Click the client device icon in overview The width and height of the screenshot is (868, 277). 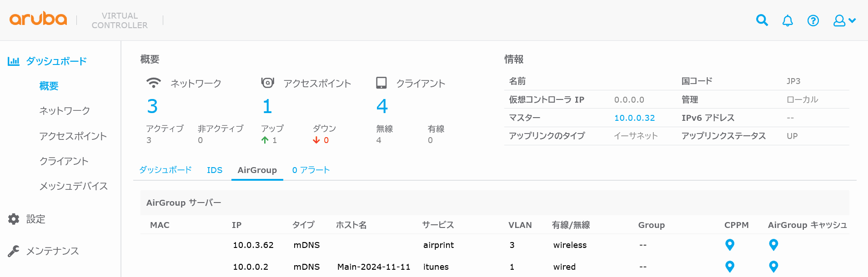pos(382,82)
